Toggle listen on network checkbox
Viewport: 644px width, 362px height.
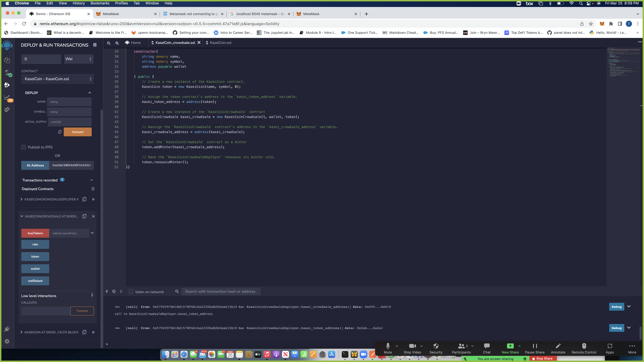pos(131,291)
